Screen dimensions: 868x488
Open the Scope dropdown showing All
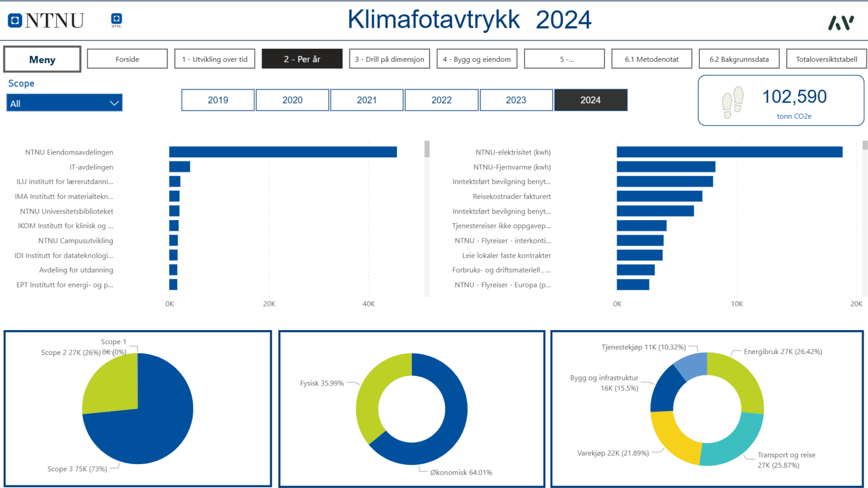65,103
